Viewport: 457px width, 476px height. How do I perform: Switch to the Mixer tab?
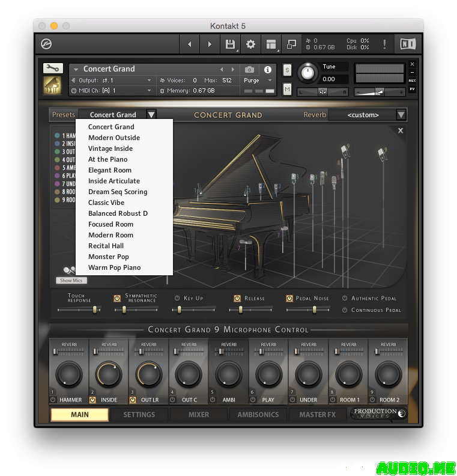pos(199,415)
